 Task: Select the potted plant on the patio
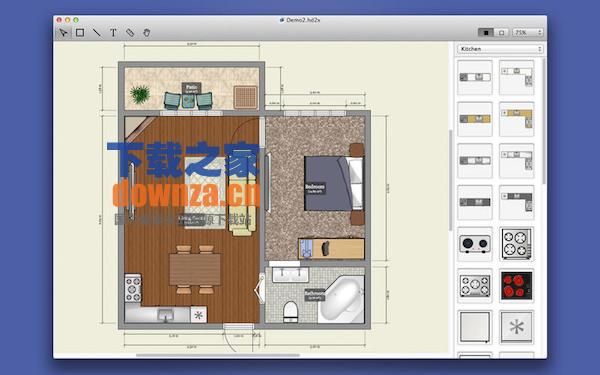click(x=140, y=94)
